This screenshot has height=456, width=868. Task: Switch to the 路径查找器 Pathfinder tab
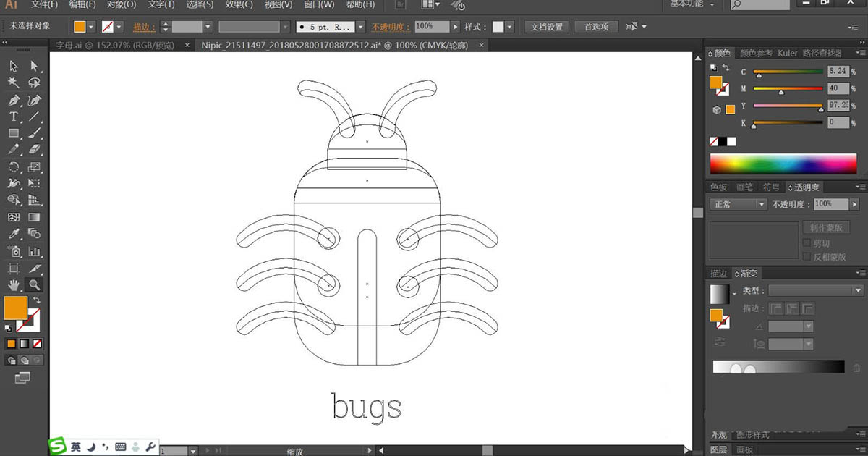(822, 53)
